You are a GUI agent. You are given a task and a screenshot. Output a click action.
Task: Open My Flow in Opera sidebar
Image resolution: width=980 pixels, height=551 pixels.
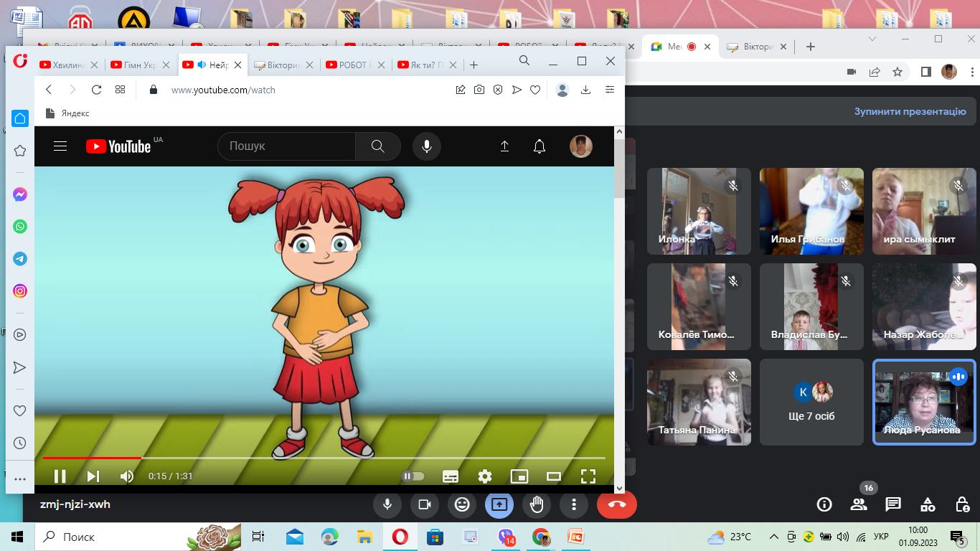(x=20, y=367)
